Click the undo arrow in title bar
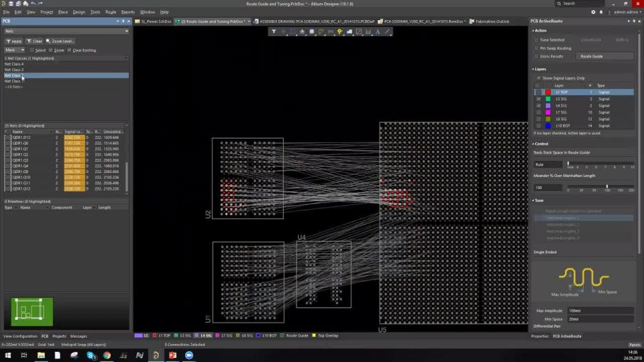The height and width of the screenshot is (362, 644). click(33, 4)
